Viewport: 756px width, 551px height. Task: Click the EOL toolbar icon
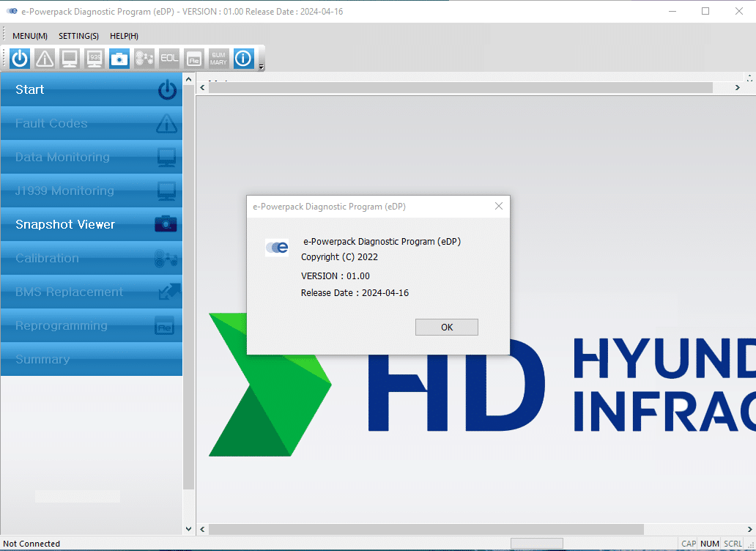tap(169, 59)
